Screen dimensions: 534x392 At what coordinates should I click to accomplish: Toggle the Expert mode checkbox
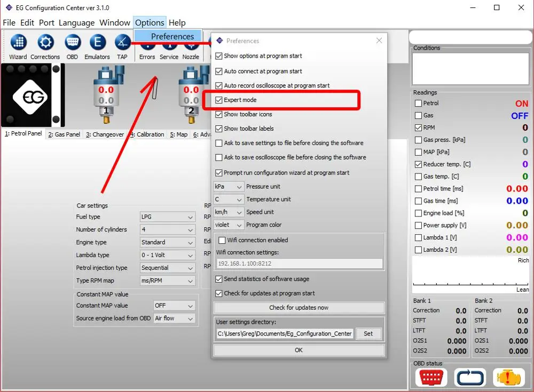click(x=218, y=100)
